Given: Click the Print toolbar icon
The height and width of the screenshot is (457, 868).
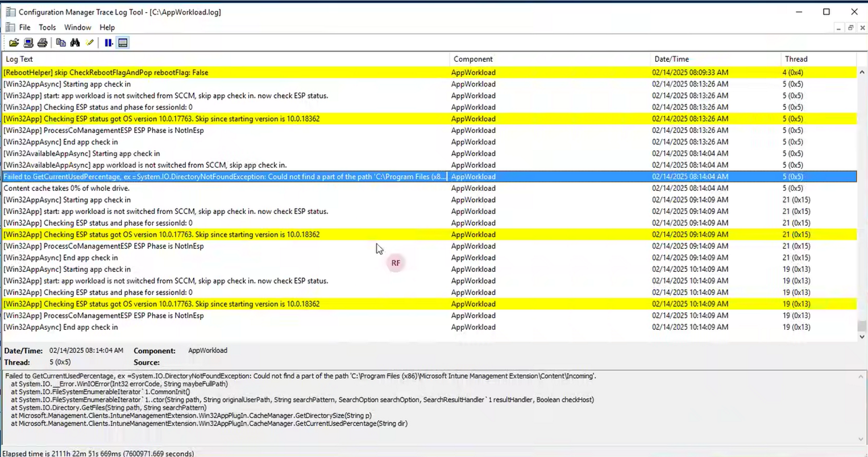Looking at the screenshot, I should tap(42, 43).
